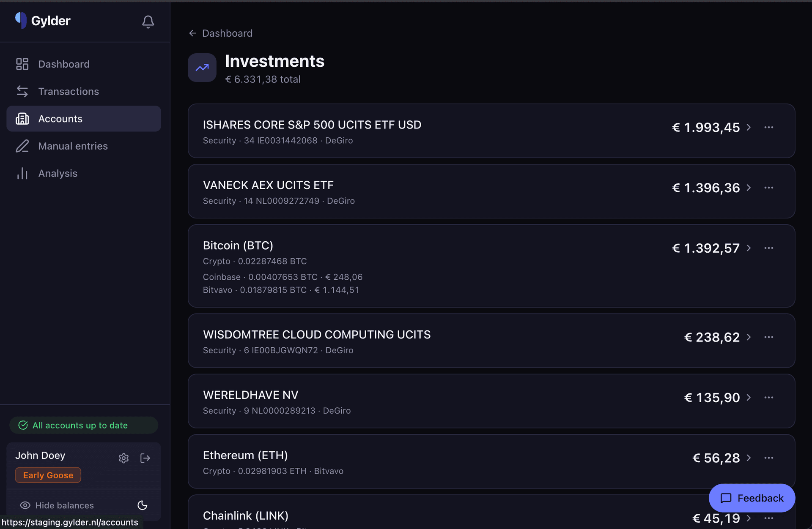This screenshot has width=812, height=529.
Task: Switch theme using the moon icon
Action: 142,505
